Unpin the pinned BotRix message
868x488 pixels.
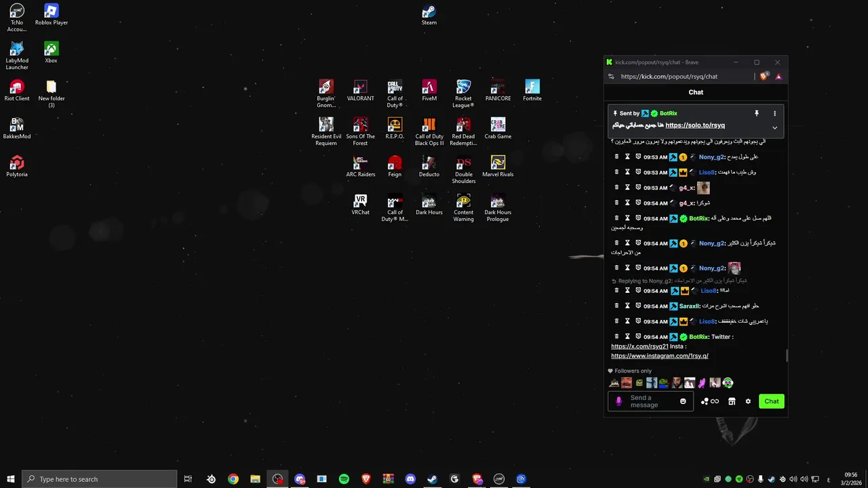tap(757, 113)
